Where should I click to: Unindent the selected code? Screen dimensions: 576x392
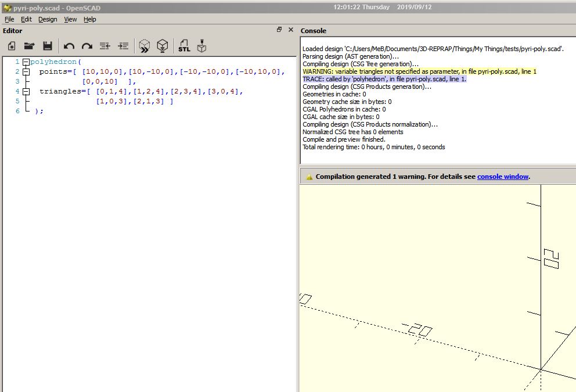coord(104,45)
